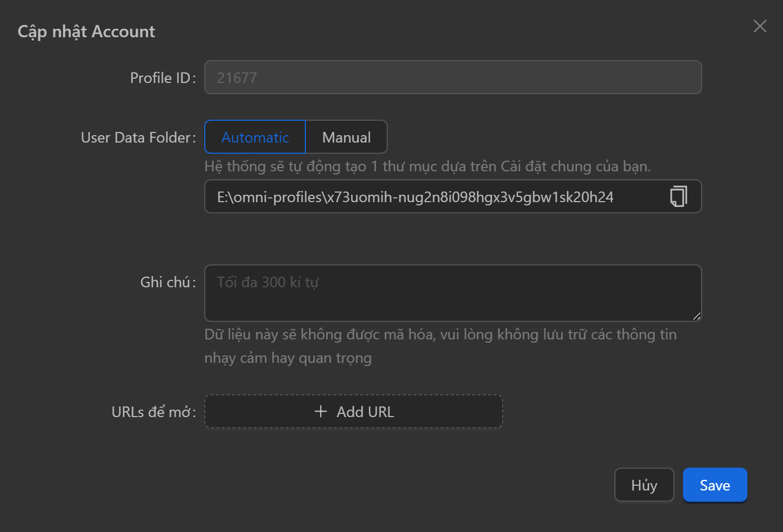Click the plus icon on Add URL

[320, 411]
